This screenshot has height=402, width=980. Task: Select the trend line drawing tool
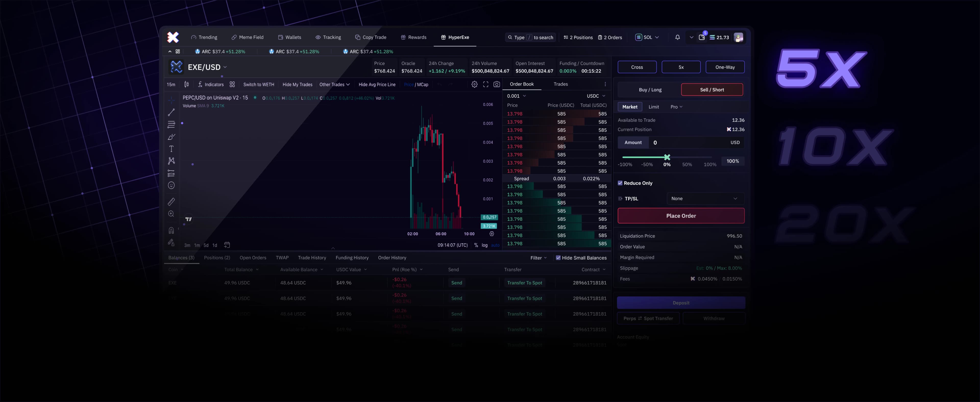(171, 112)
